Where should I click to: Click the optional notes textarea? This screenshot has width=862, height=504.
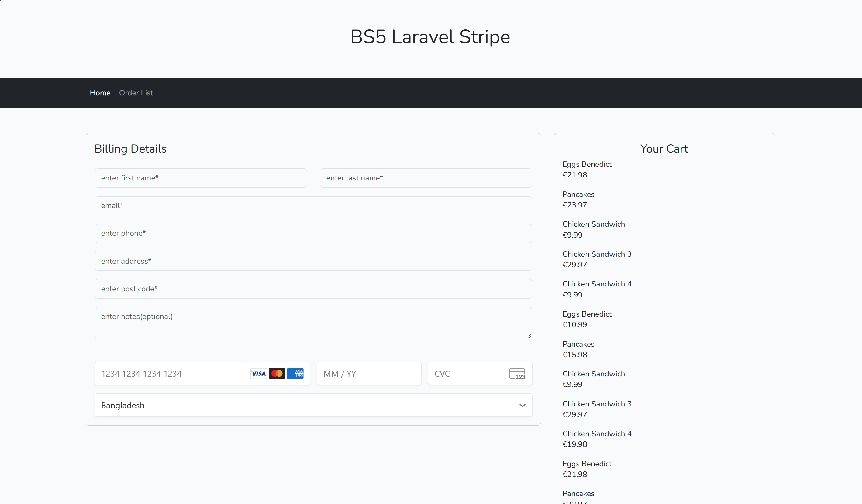(x=313, y=322)
